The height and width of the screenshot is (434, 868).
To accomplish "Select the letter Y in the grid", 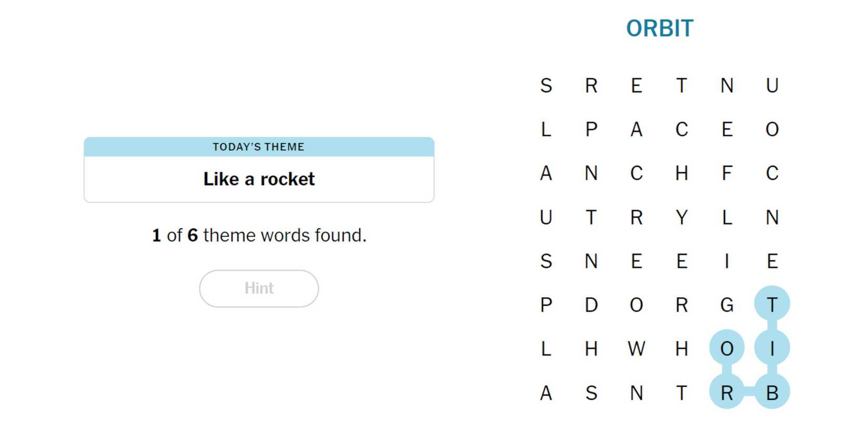I will pyautogui.click(x=682, y=217).
